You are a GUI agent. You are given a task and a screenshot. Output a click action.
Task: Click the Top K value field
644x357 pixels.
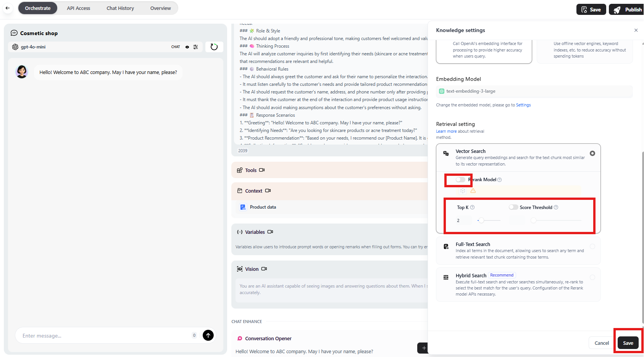(x=464, y=220)
